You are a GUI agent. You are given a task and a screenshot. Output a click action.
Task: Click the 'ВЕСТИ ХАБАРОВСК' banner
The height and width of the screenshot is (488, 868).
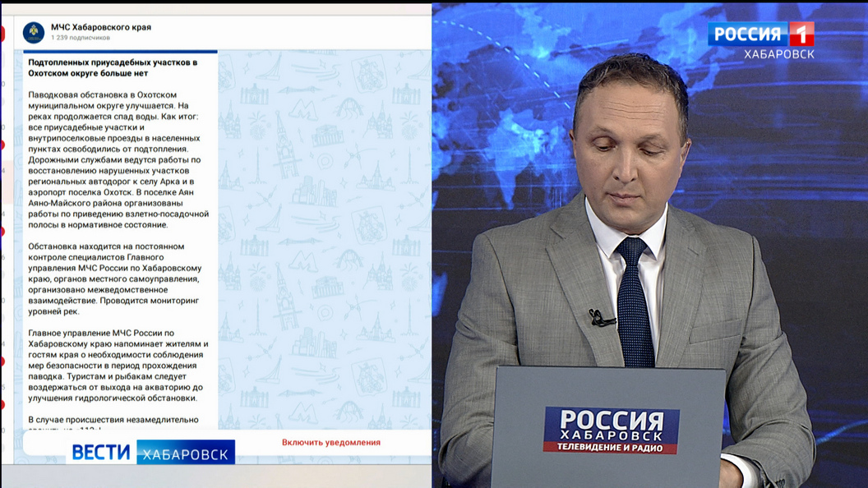pyautogui.click(x=152, y=452)
